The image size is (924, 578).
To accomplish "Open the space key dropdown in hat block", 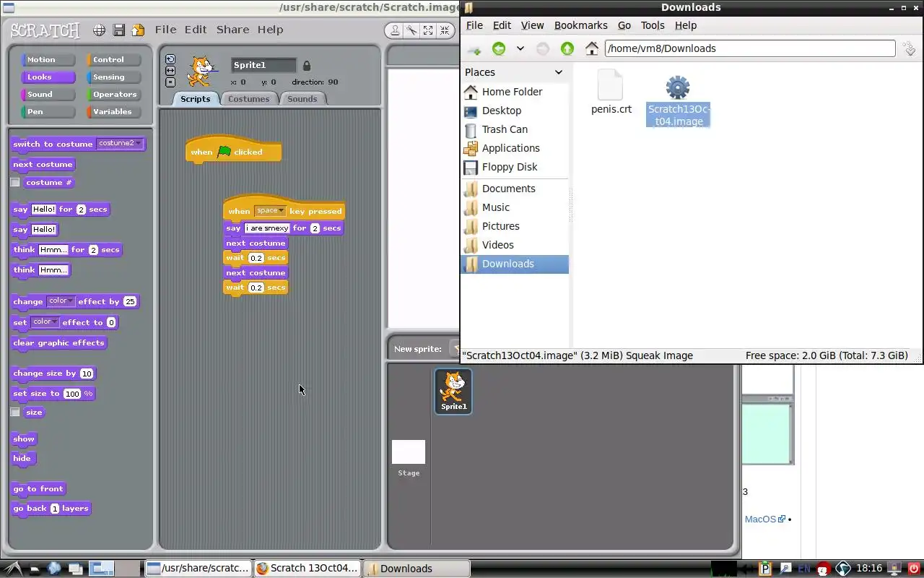I will [x=271, y=211].
